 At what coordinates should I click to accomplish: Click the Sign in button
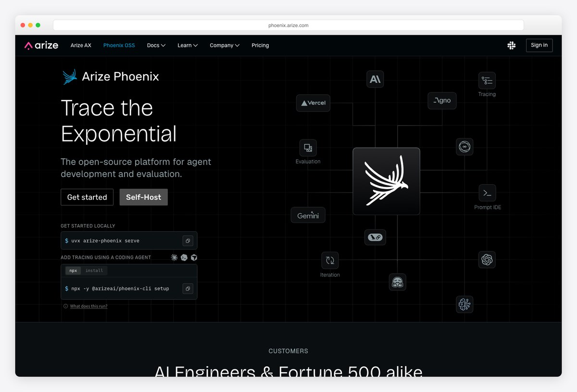(539, 45)
